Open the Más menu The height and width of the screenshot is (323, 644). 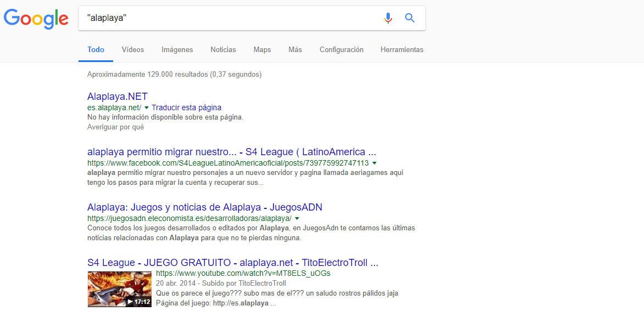point(295,49)
